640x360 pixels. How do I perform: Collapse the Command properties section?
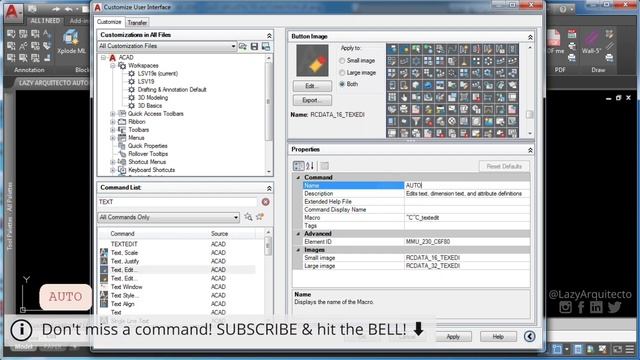[x=298, y=178]
